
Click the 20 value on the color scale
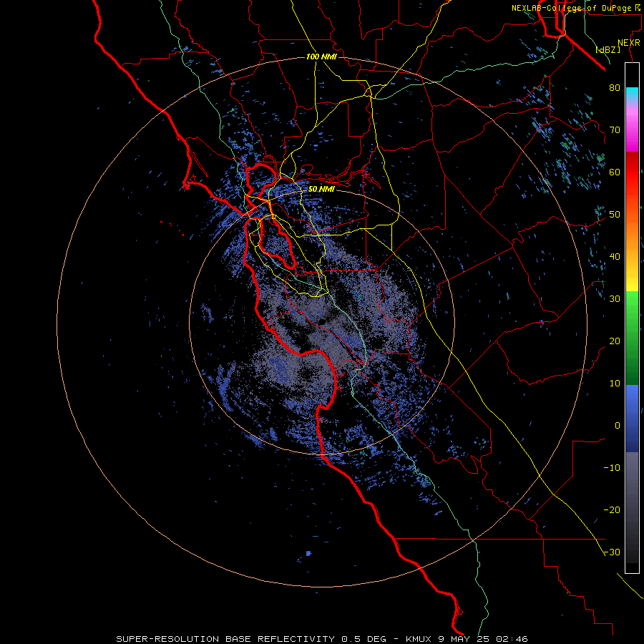click(615, 341)
